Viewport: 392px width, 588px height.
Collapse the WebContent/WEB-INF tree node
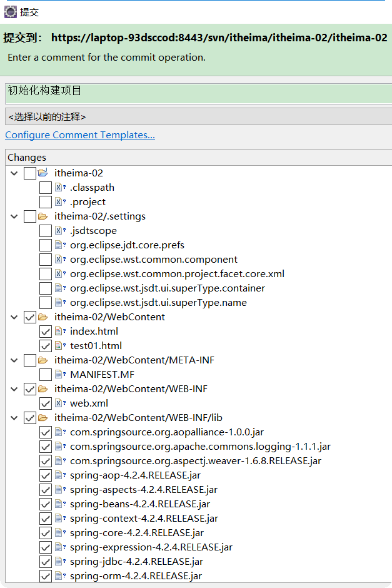[14, 389]
